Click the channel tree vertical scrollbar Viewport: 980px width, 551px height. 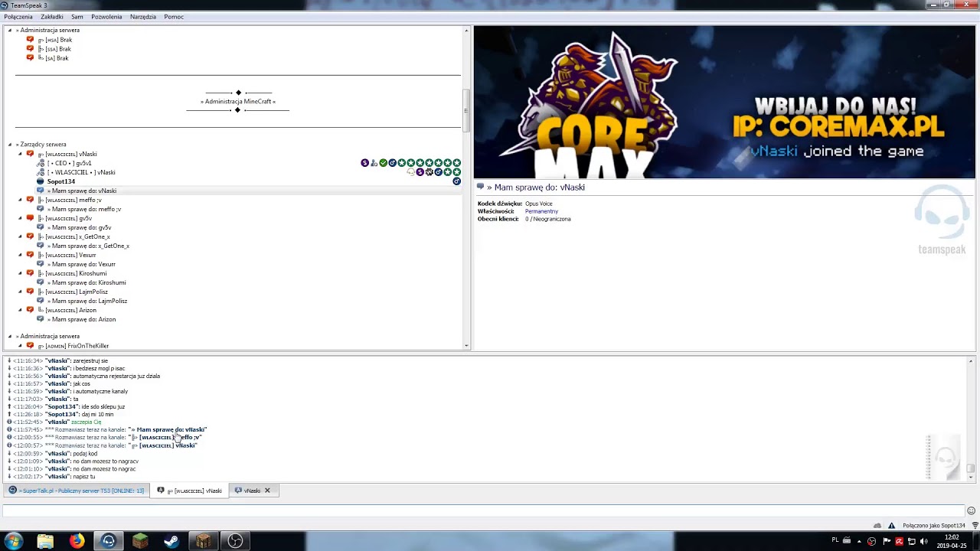465,110
